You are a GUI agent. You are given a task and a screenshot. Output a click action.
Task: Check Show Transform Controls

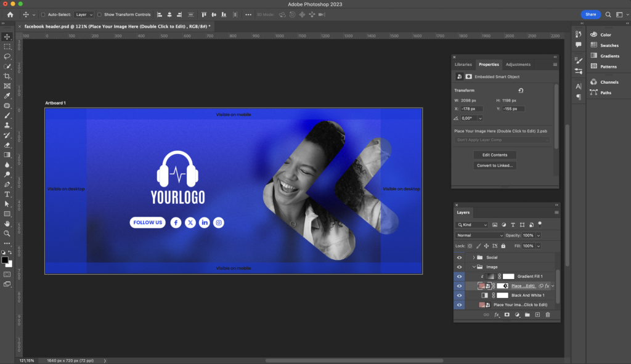[x=100, y=14]
